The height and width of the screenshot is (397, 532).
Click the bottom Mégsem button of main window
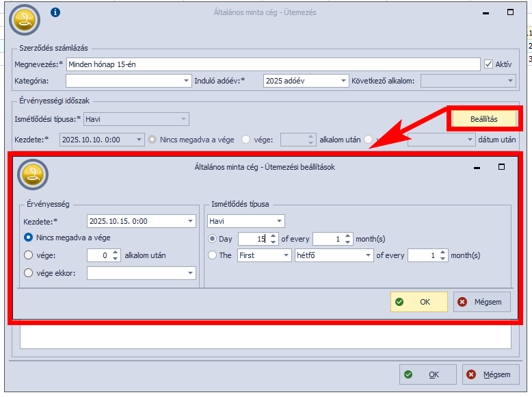490,374
